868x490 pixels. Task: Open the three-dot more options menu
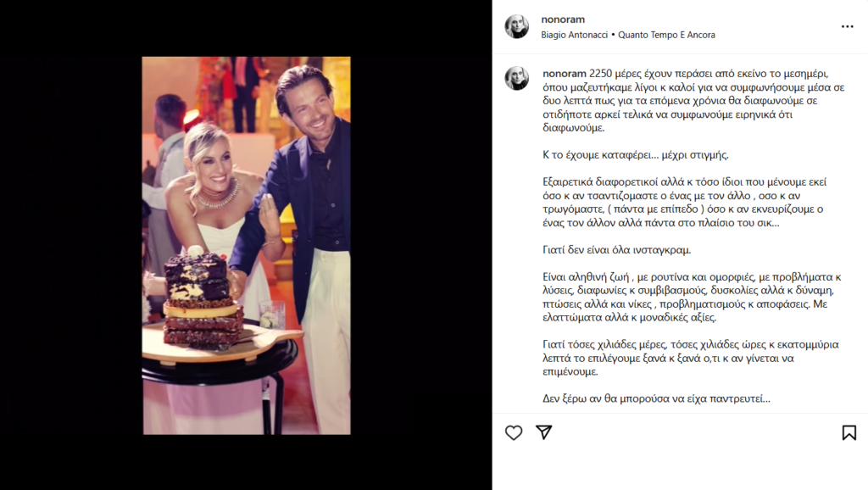(x=848, y=26)
